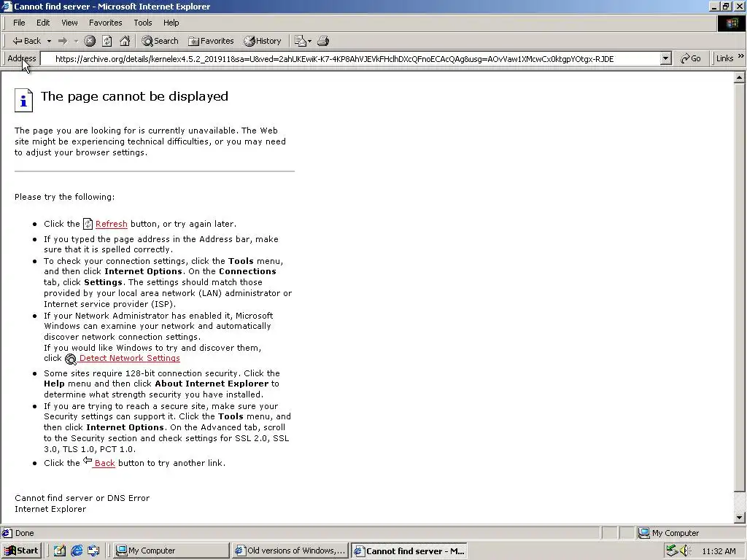Expand the Address bar URL history dropdown
This screenshot has height=560, width=747.
coord(665,59)
